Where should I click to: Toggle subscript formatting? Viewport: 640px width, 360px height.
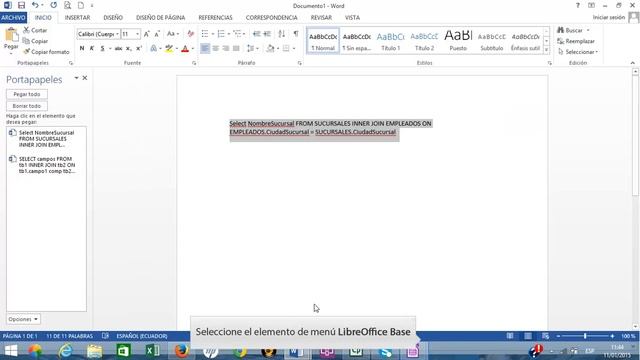(x=129, y=49)
